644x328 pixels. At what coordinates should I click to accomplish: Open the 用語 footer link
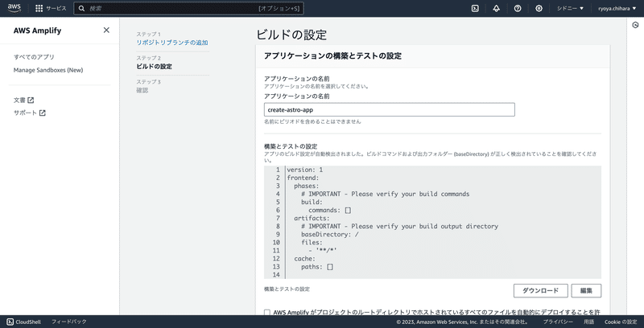[589, 322]
